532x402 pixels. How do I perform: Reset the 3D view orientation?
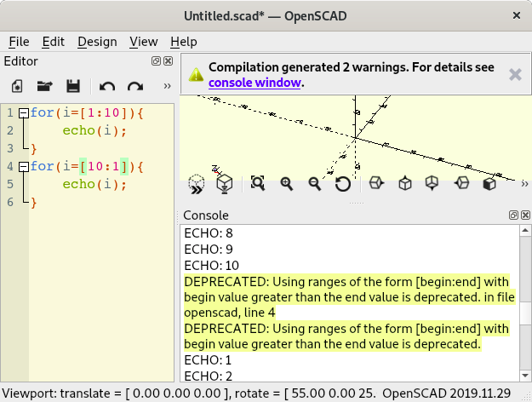(x=342, y=183)
